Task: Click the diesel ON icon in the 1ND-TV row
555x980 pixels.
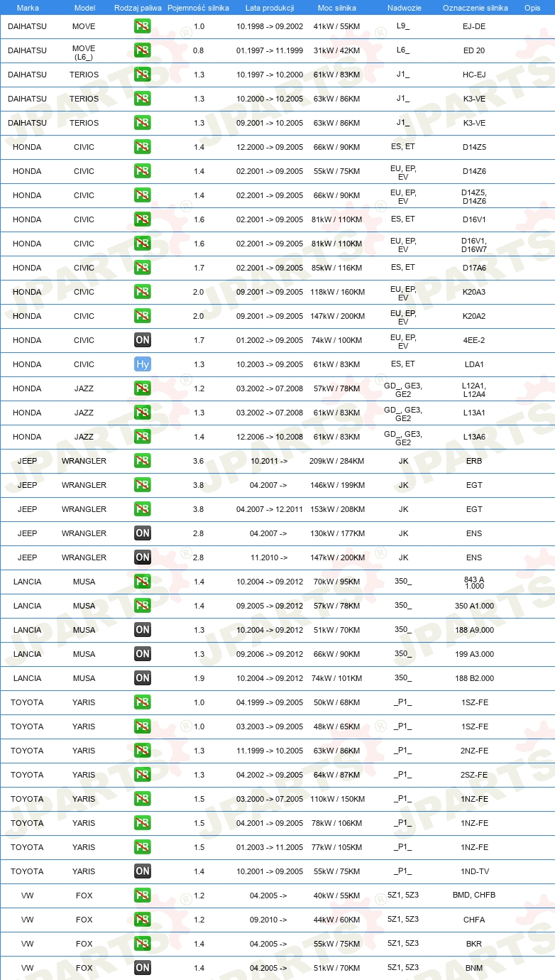Action: click(x=143, y=871)
